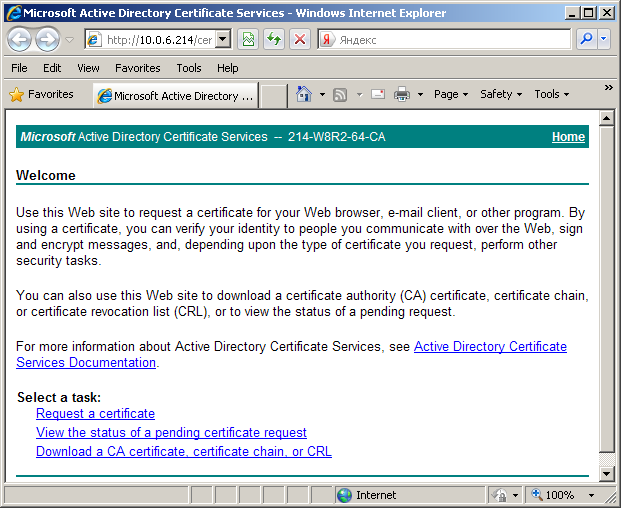Maximize the Internet Explorer window

tap(589, 13)
